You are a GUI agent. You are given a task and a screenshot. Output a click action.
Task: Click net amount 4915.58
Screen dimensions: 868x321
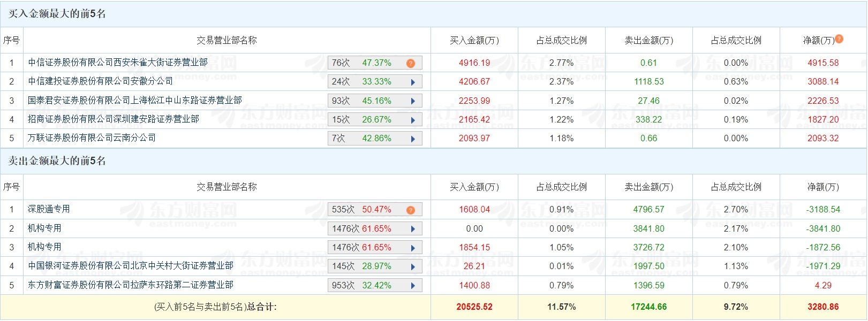pyautogui.click(x=824, y=63)
